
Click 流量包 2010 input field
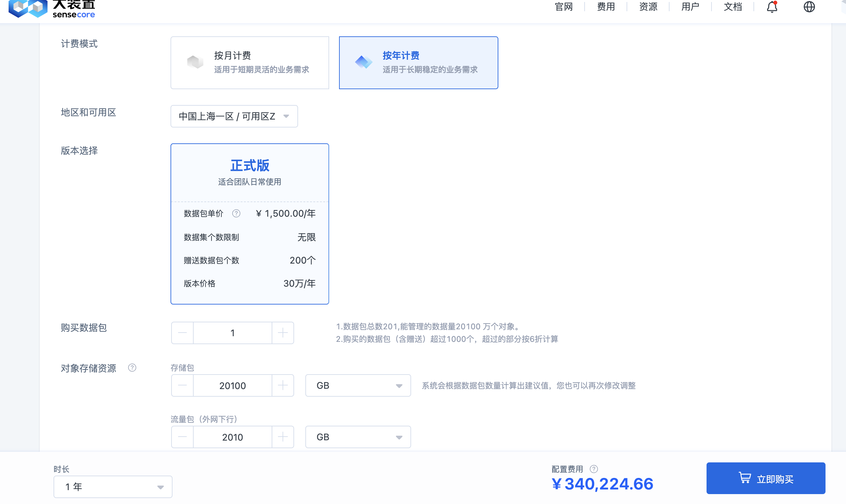[x=232, y=437]
